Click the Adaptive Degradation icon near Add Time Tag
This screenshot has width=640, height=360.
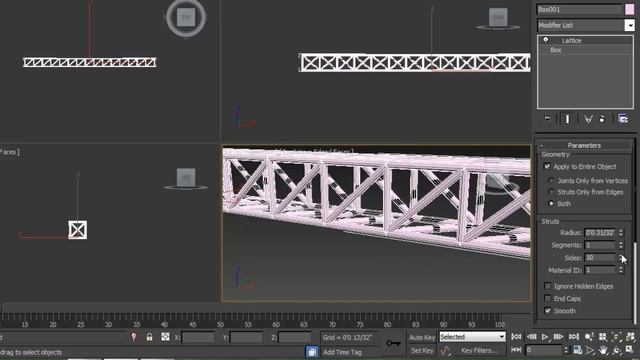(312, 352)
